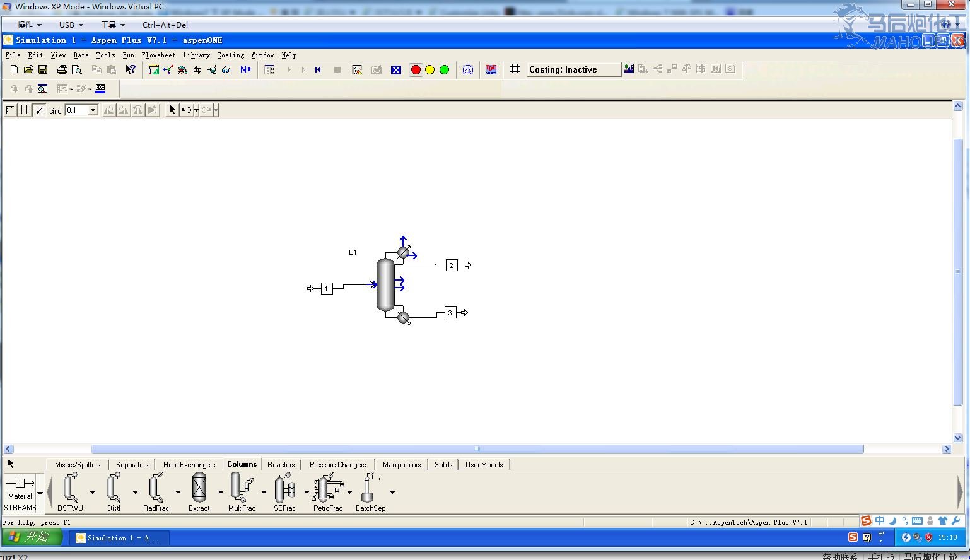Switch to the Pressure Changers tab

(337, 464)
